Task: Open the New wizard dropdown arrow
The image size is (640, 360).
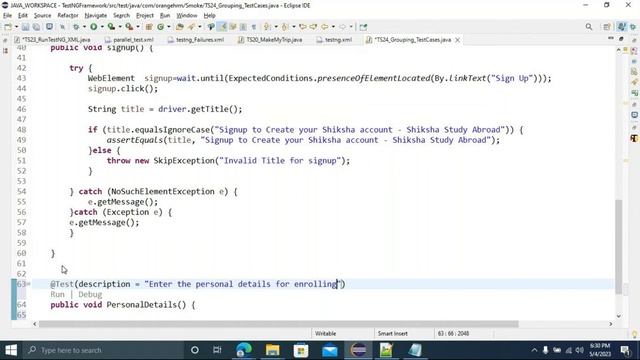Action: (16, 27)
